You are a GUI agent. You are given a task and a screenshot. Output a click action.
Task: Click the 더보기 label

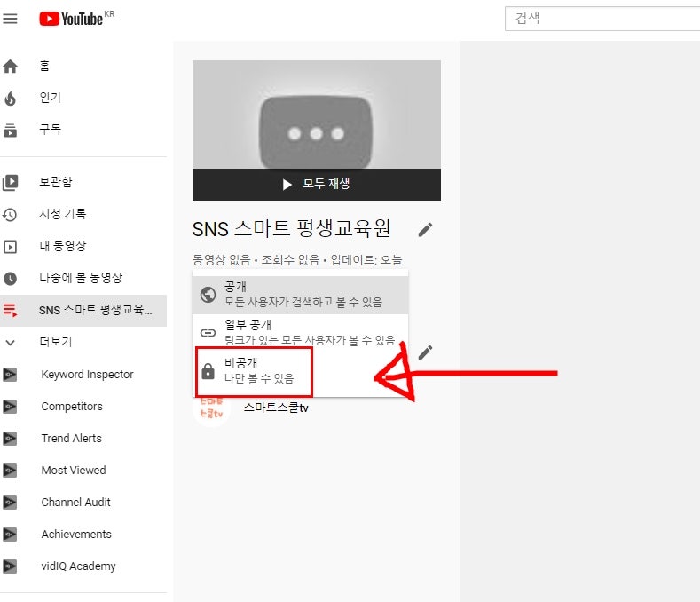[x=56, y=342]
